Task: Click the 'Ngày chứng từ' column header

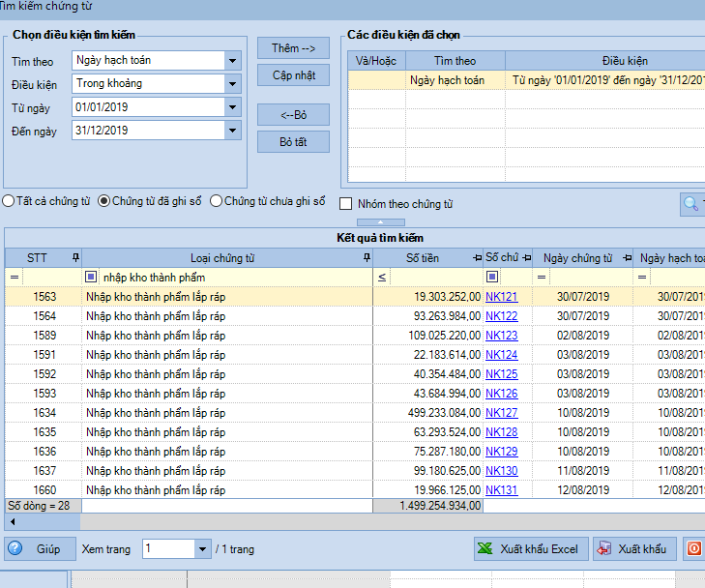Action: point(577,258)
